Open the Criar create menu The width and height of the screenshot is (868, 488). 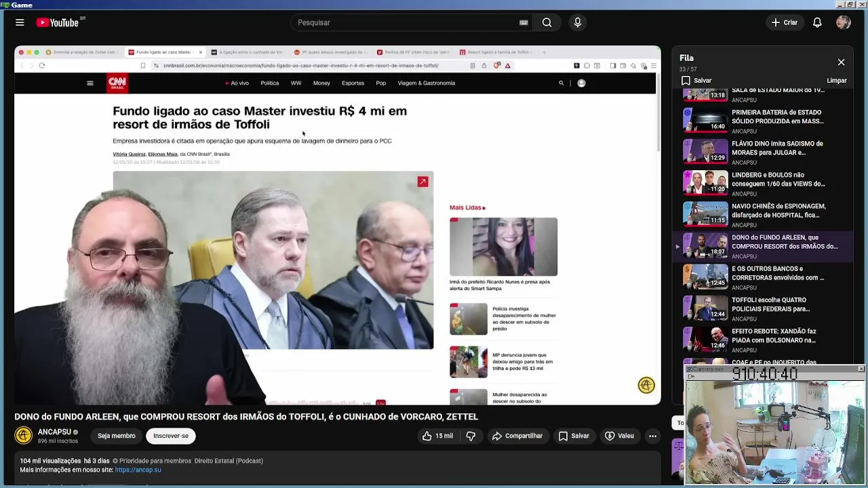pyautogui.click(x=785, y=22)
